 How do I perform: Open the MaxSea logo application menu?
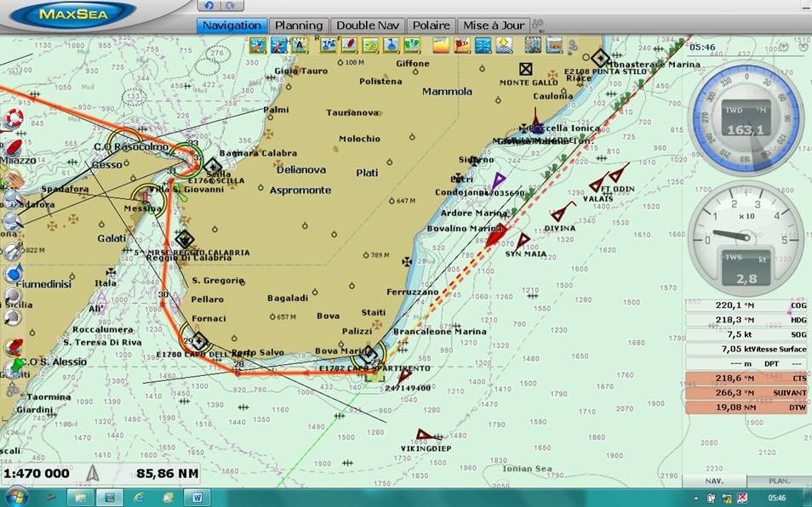click(x=76, y=14)
